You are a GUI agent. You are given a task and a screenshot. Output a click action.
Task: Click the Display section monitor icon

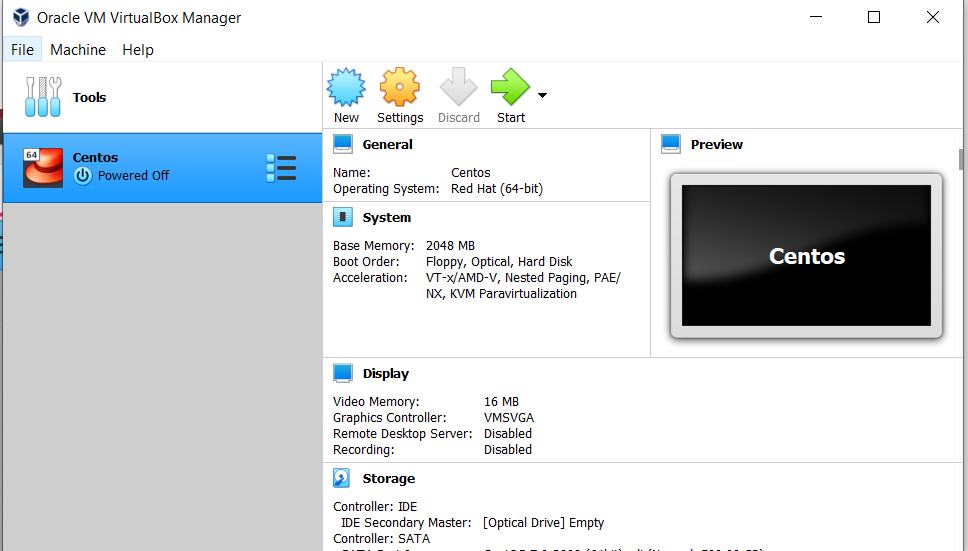click(x=343, y=373)
